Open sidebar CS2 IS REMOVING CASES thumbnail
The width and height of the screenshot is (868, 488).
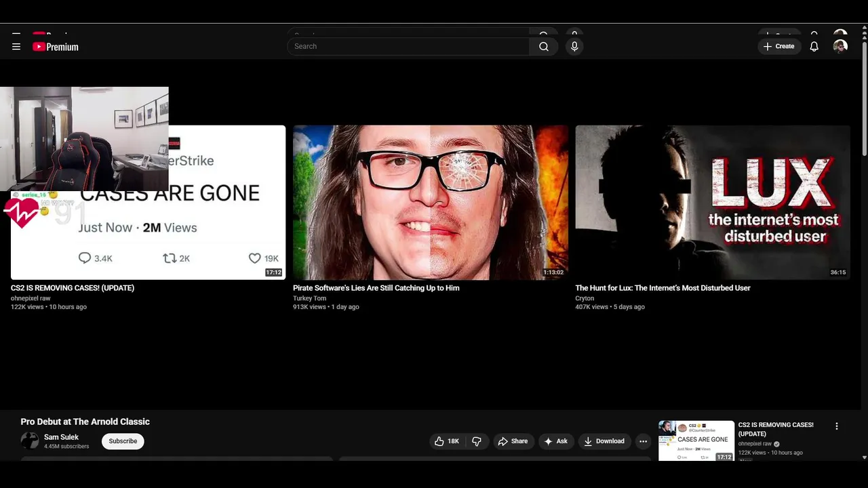696,441
